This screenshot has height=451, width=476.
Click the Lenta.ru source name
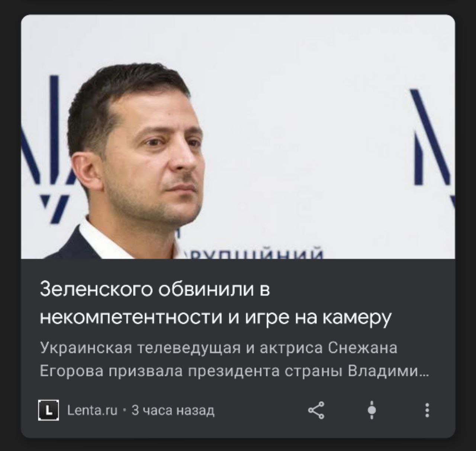[93, 410]
